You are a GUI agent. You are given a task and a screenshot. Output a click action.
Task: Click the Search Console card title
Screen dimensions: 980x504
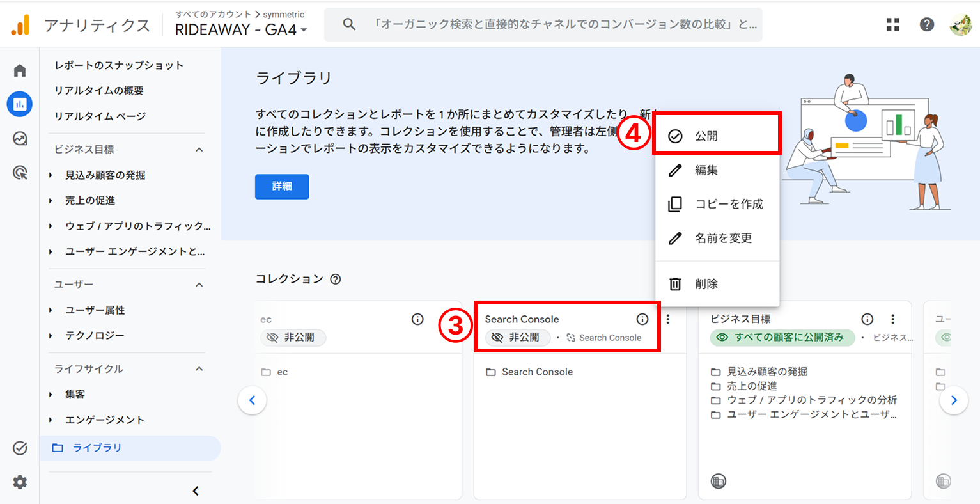click(522, 319)
